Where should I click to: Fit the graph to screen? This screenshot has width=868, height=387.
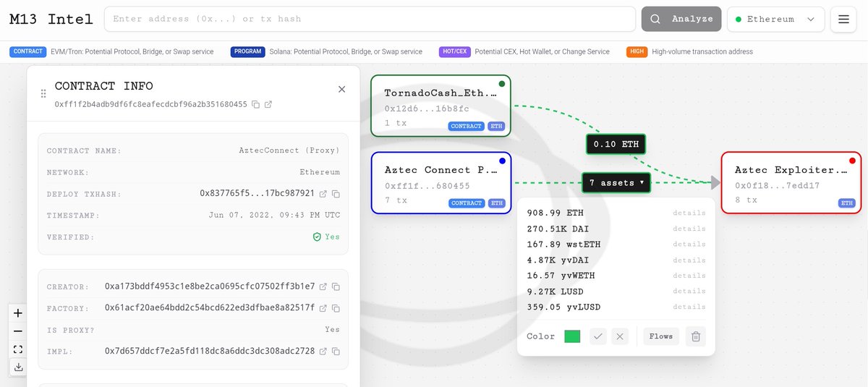coord(18,349)
